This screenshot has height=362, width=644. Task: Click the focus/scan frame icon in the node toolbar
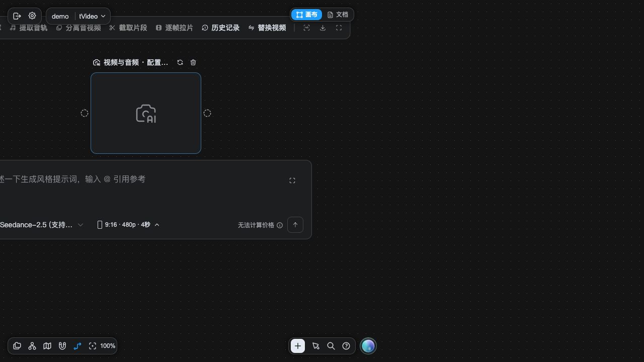306,28
